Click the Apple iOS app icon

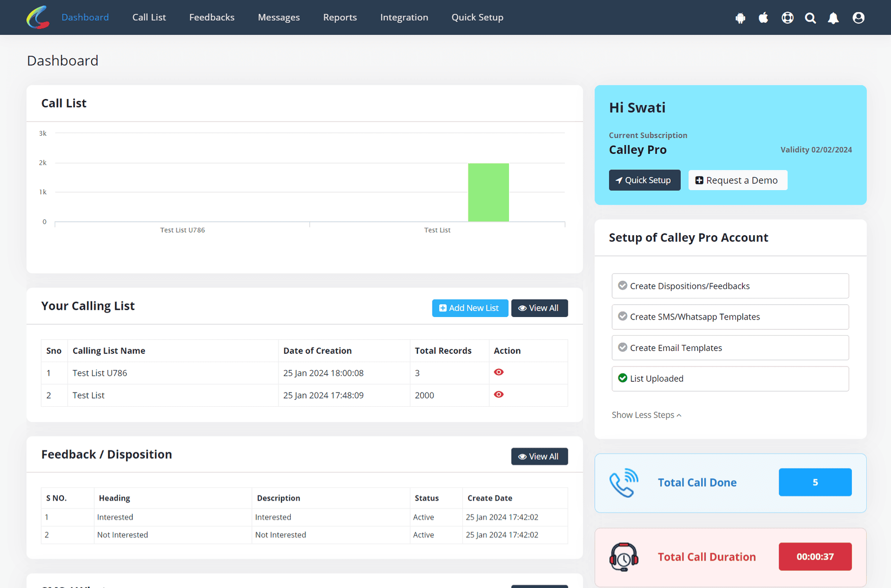(x=764, y=17)
